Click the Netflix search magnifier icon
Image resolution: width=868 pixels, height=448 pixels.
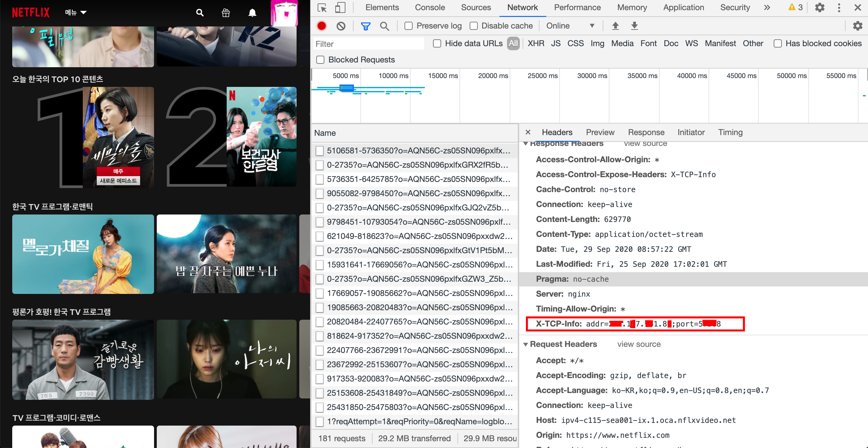click(200, 13)
